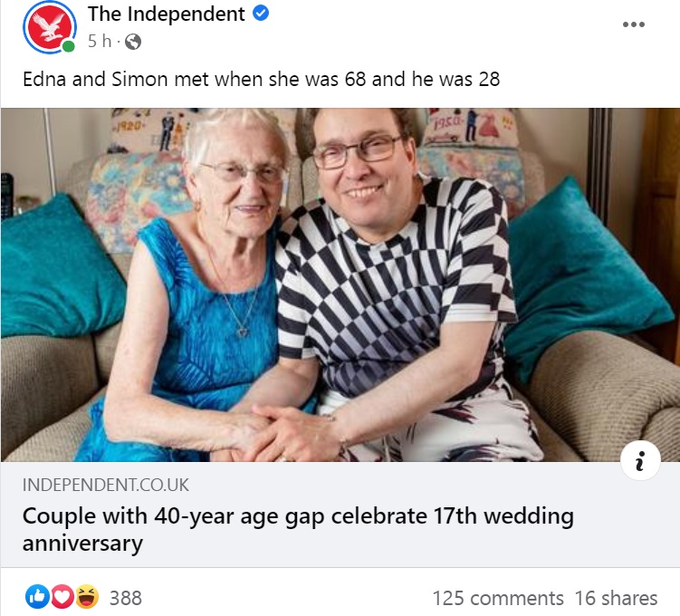The image size is (680, 616).
Task: Click the public globe privacy icon
Action: [133, 42]
